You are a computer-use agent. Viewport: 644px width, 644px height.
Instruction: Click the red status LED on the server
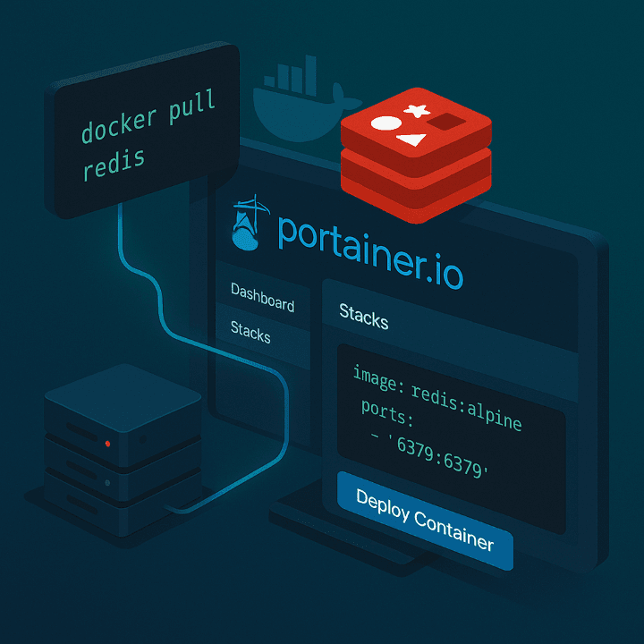pos(108,444)
